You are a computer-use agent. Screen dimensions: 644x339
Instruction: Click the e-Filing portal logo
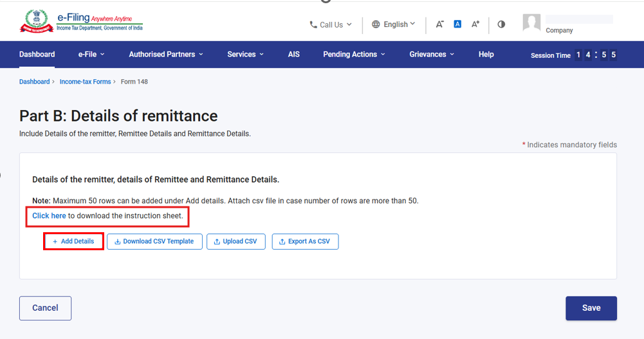81,22
